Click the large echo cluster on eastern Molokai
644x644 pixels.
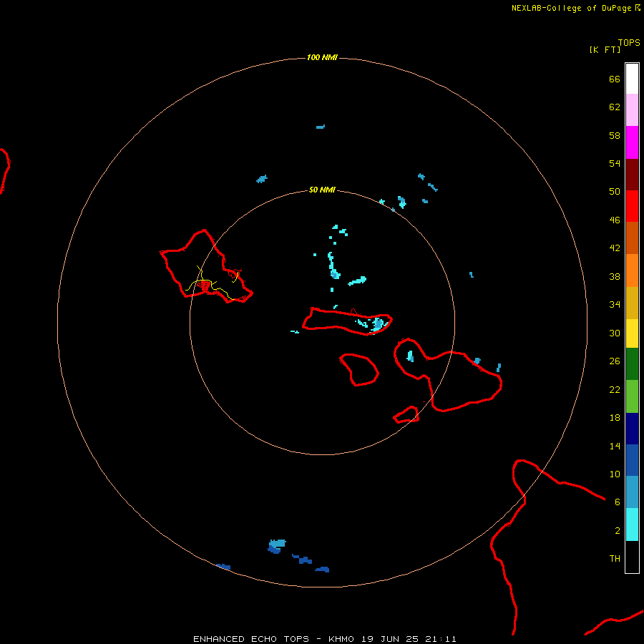tap(379, 323)
